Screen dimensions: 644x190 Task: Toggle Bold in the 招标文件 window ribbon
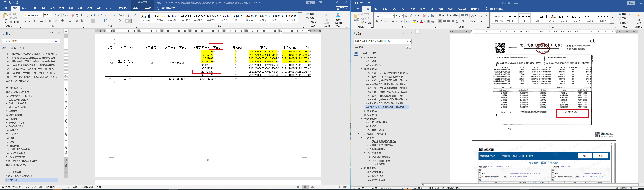click(25, 21)
